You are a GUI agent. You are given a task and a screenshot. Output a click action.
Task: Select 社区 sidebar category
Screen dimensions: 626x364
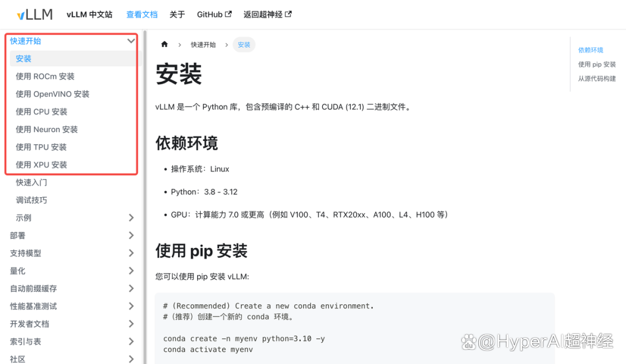(x=17, y=359)
